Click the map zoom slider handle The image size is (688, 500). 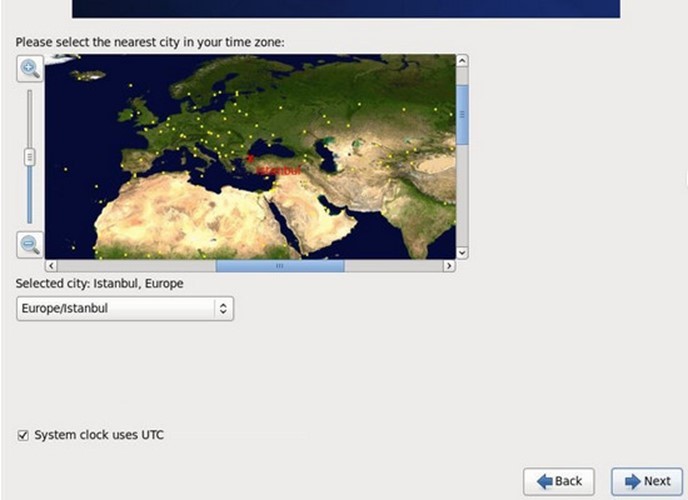[29, 157]
